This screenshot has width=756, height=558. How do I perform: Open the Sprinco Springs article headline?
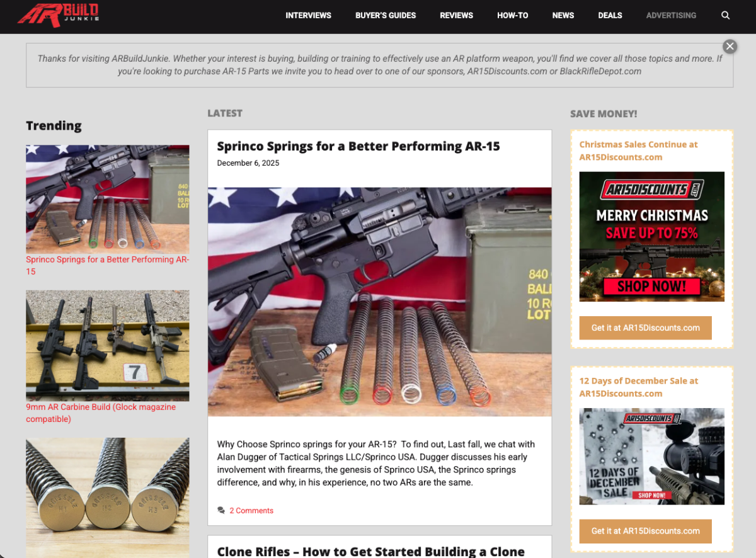point(358,146)
